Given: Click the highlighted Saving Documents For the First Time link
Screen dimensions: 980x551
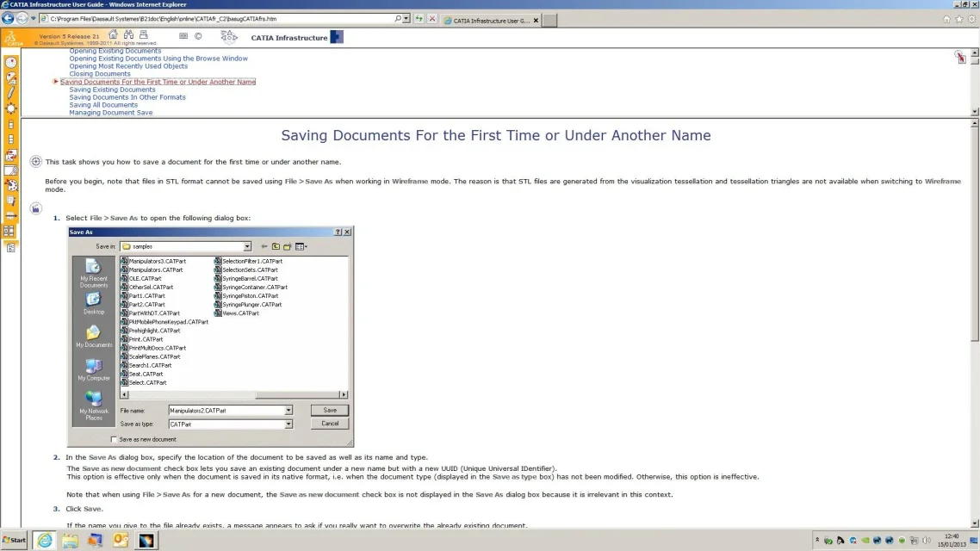Looking at the screenshot, I should pyautogui.click(x=158, y=82).
